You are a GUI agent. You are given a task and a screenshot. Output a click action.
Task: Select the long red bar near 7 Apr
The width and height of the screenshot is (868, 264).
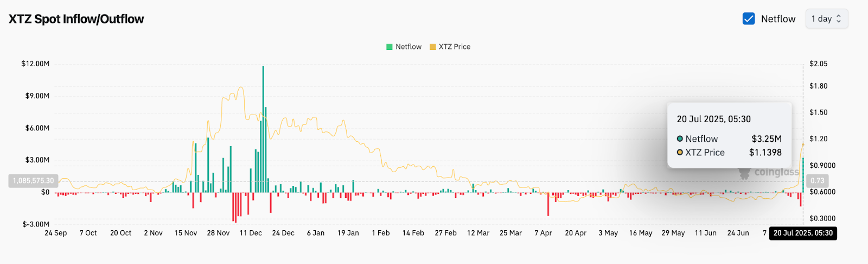(x=548, y=204)
